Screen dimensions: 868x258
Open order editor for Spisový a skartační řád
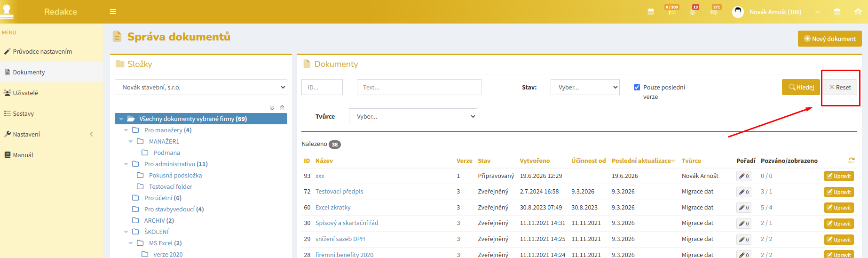pyautogui.click(x=744, y=224)
